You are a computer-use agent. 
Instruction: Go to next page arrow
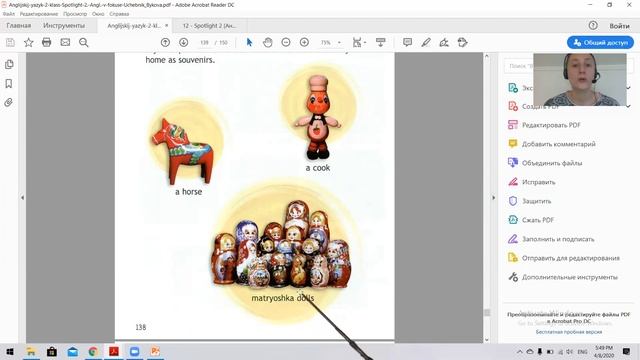click(184, 42)
